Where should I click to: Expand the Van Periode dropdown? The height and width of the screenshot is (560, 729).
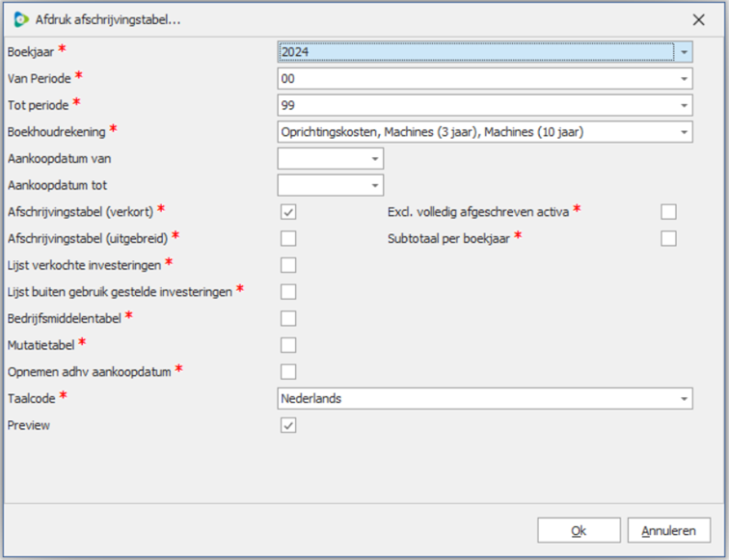(x=684, y=78)
